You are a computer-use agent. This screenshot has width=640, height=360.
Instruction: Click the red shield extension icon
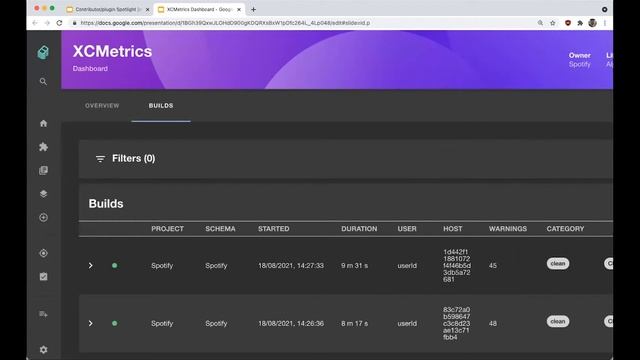pyautogui.click(x=568, y=23)
